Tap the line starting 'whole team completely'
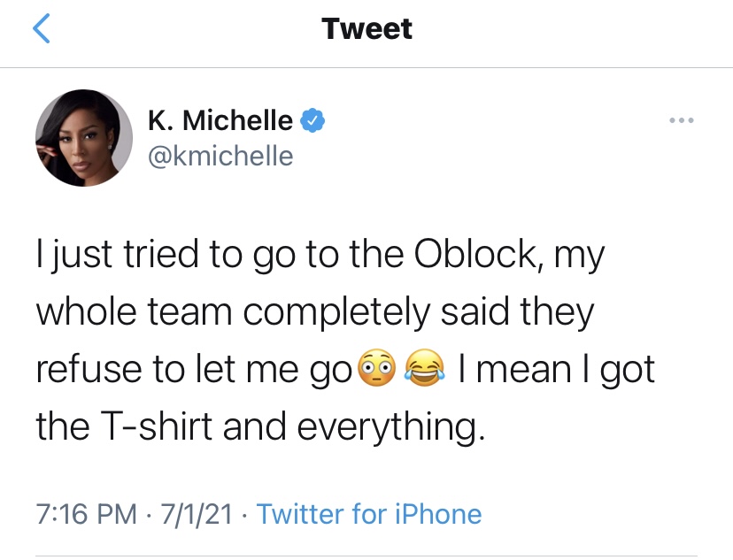 [315, 312]
